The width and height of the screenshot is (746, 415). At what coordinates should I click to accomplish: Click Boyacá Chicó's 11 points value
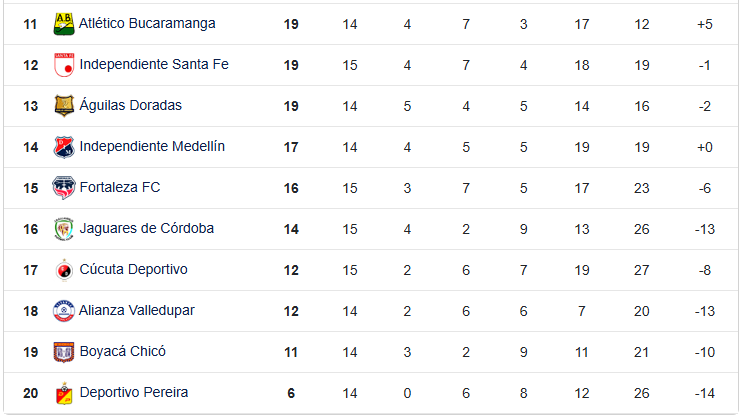click(291, 351)
